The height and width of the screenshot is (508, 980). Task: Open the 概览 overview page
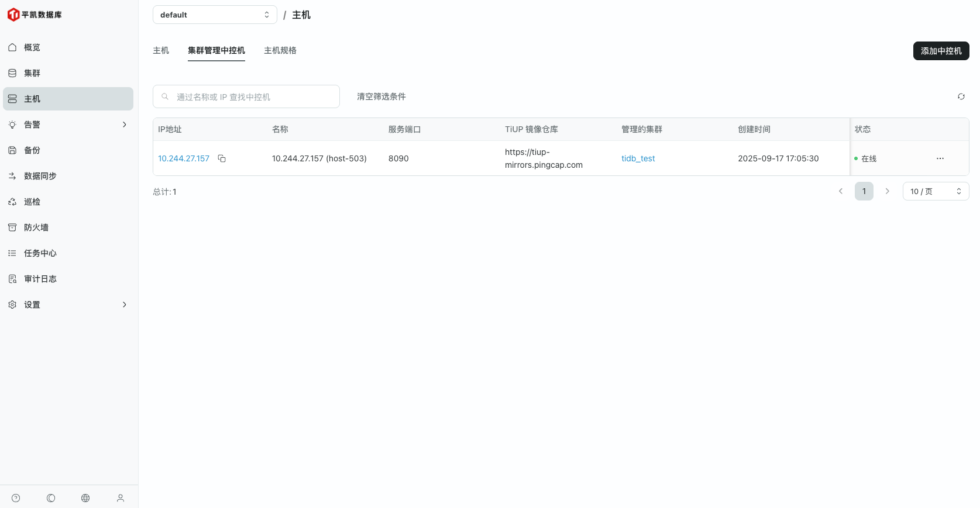tap(32, 47)
